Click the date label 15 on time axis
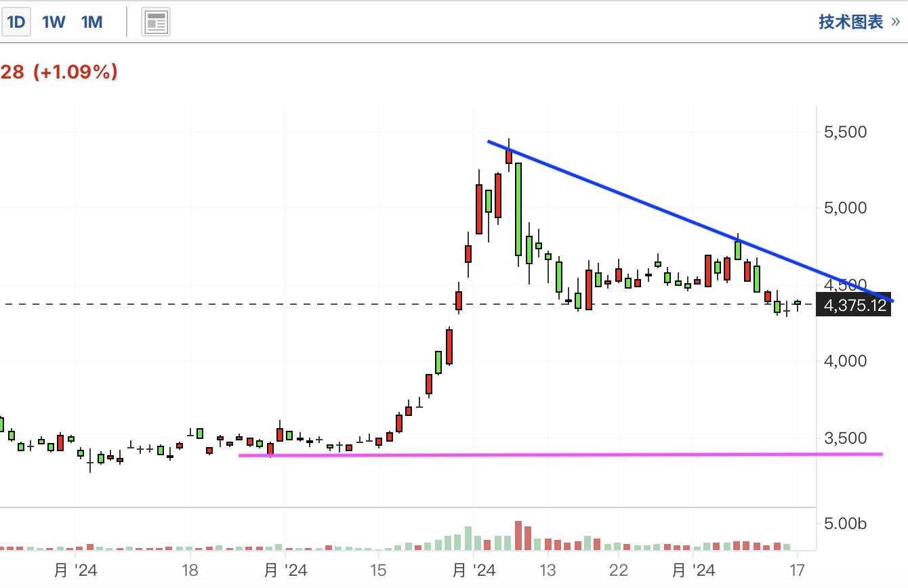The width and height of the screenshot is (908, 588). 378,570
